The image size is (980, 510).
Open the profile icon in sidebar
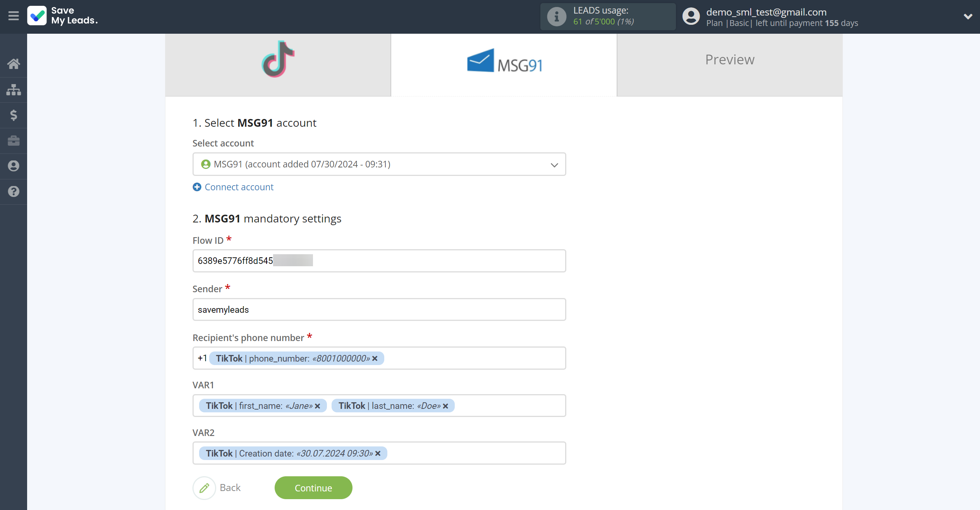(14, 166)
